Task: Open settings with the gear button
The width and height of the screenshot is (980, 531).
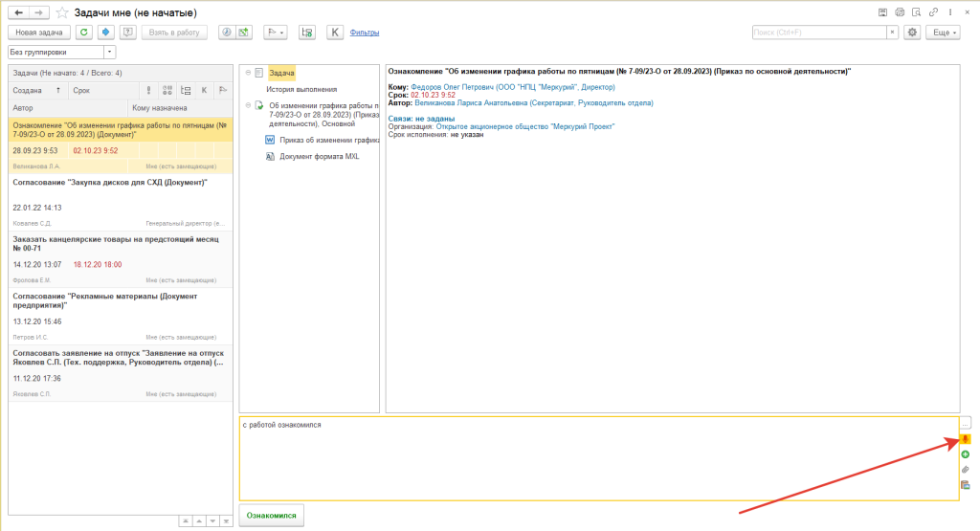Action: pos(912,32)
